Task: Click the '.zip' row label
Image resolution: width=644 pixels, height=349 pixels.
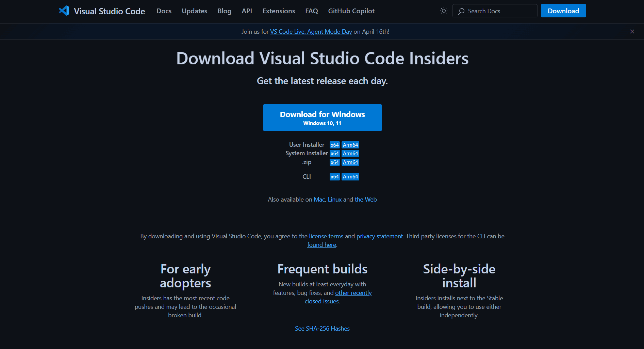Action: click(307, 162)
